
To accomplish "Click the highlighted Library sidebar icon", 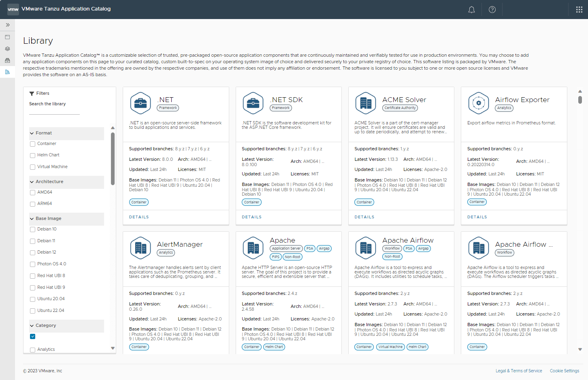I will pyautogui.click(x=7, y=72).
